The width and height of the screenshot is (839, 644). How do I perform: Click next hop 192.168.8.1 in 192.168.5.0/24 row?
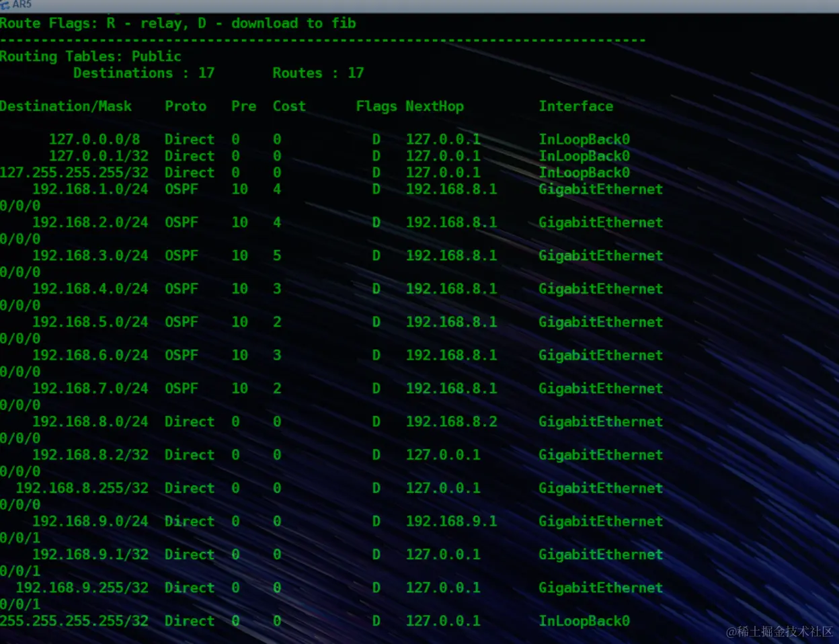click(x=451, y=322)
